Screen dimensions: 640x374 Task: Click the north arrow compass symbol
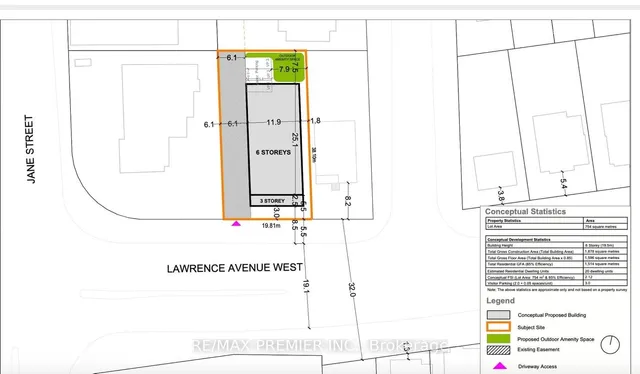610,345
